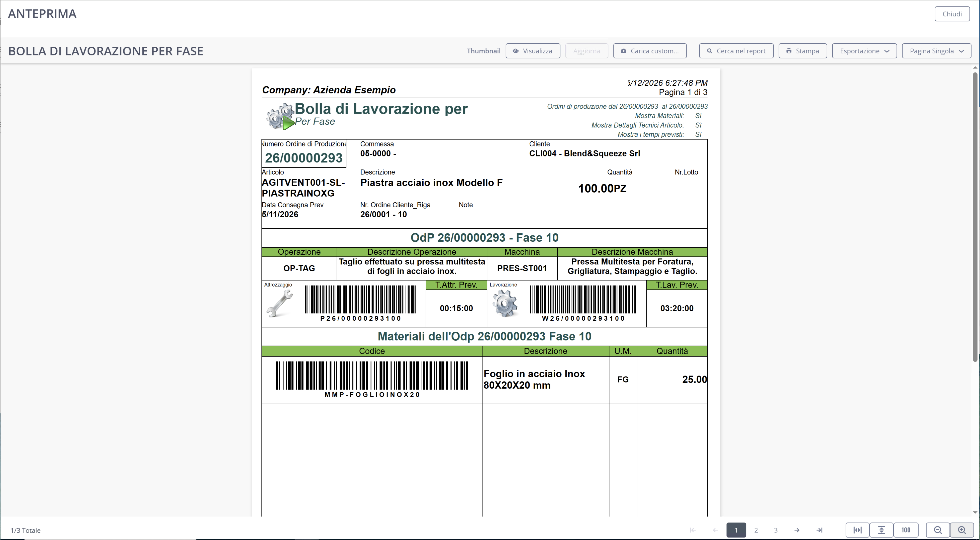Screen dimensions: 980x540
Task: Click material quantity 25.00
Action: pyautogui.click(x=694, y=379)
